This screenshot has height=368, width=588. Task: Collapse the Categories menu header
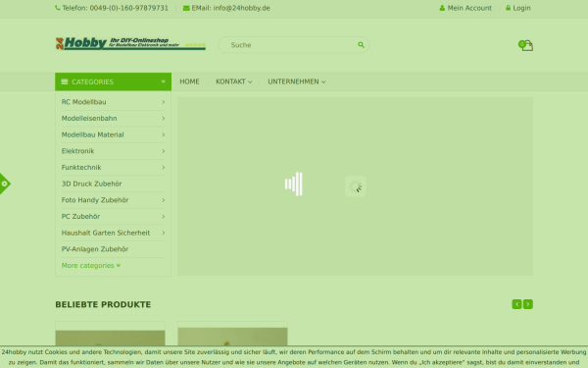point(114,81)
